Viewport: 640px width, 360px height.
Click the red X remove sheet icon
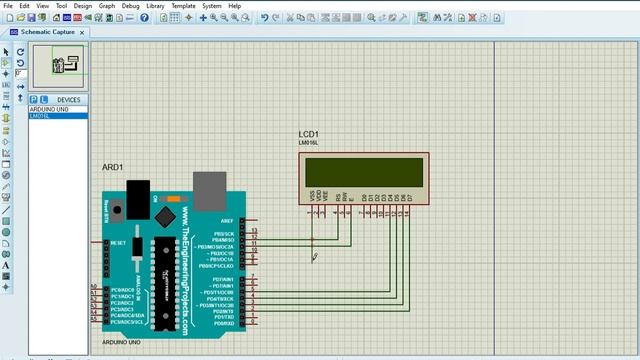[x=472, y=18]
